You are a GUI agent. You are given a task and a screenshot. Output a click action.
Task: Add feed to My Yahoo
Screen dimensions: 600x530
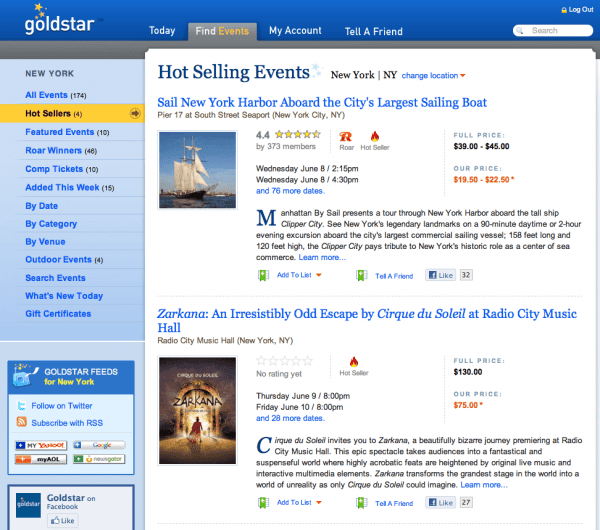(41, 445)
